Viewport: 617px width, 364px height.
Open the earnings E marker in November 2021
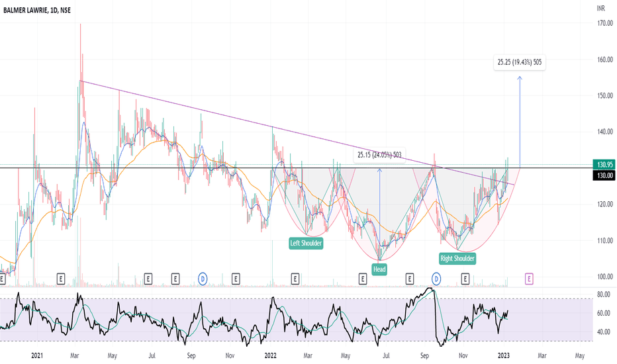coord(235,279)
